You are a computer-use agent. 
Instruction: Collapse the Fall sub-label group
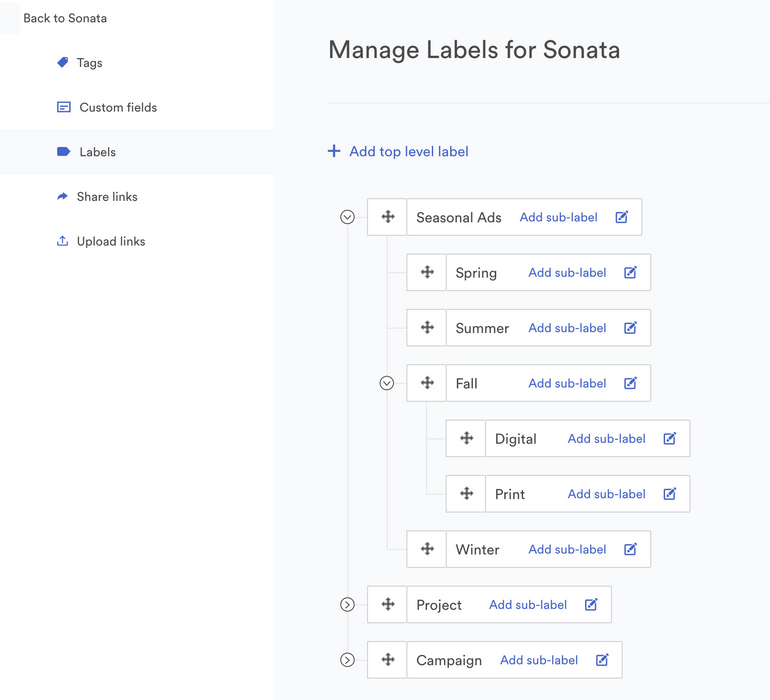tap(387, 383)
